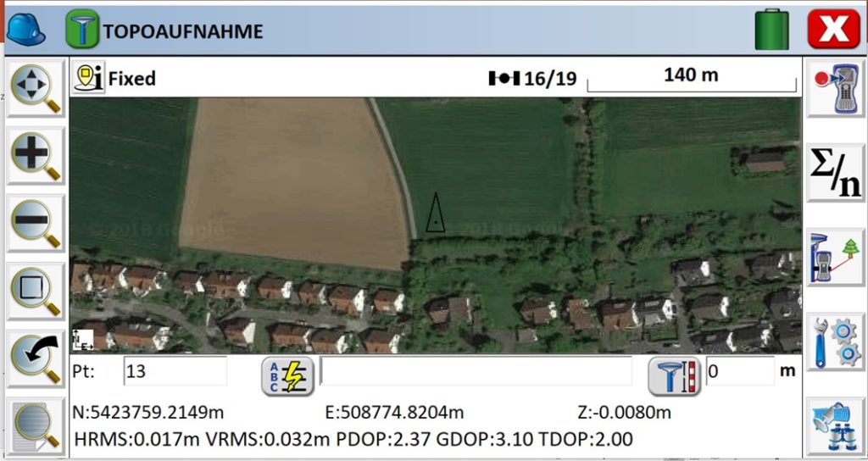Click the point description text field
Image resolution: width=868 pixels, height=461 pixels.
pyautogui.click(x=476, y=371)
